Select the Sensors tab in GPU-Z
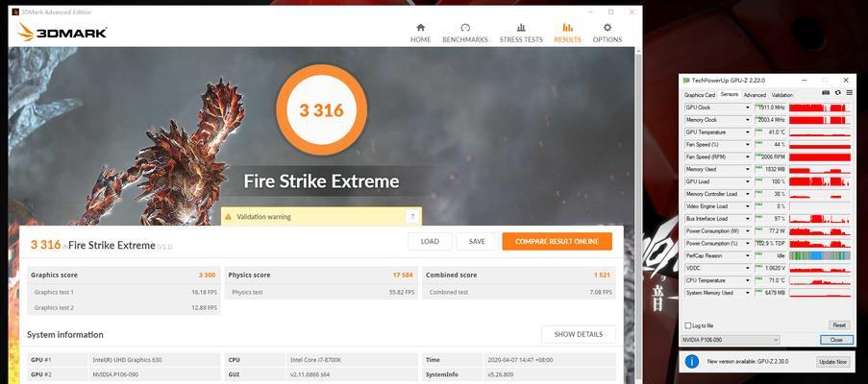The width and height of the screenshot is (868, 384). 729,94
